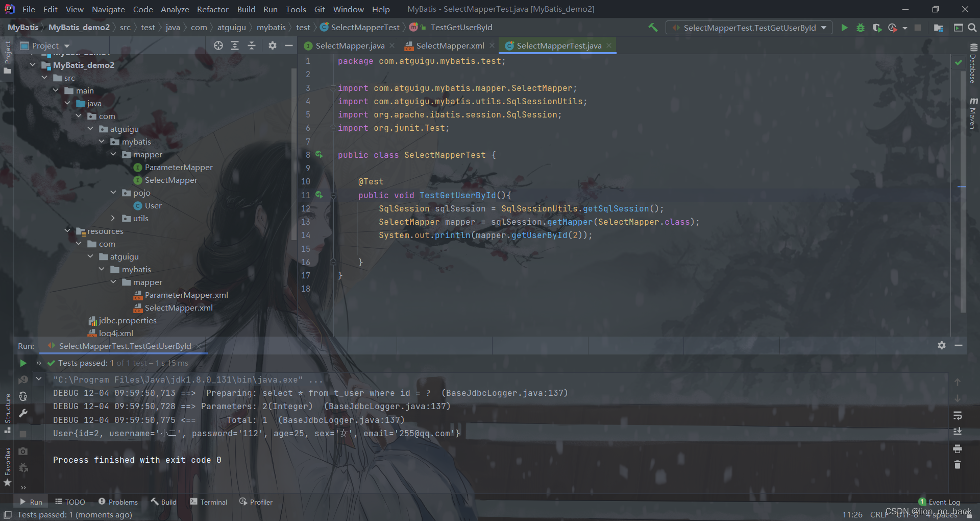
Task: Open the Database tool window
Action: coord(973,63)
